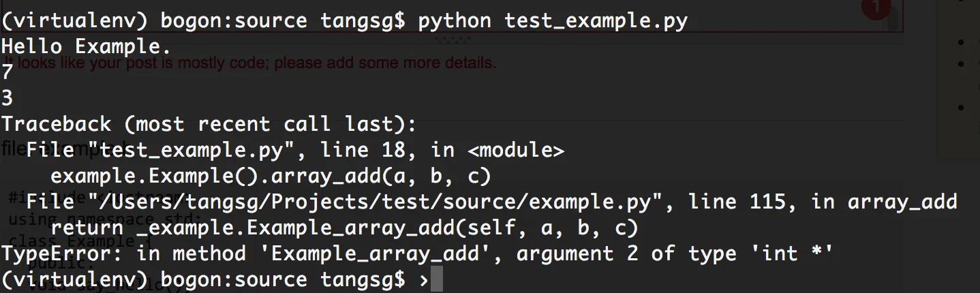The height and width of the screenshot is (293, 980).
Task: Click the terminal cursor block at the prompt
Action: click(437, 279)
